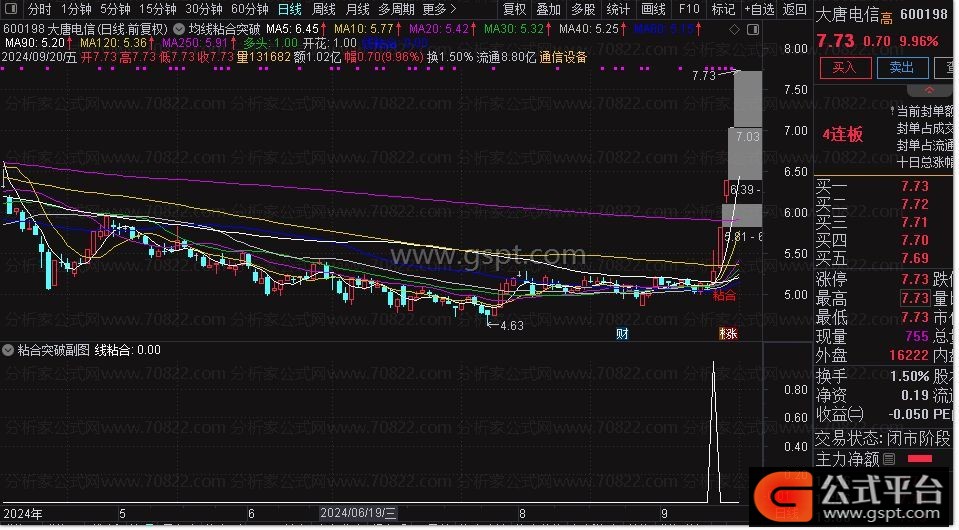Select the 日线 daily period

click(x=289, y=9)
